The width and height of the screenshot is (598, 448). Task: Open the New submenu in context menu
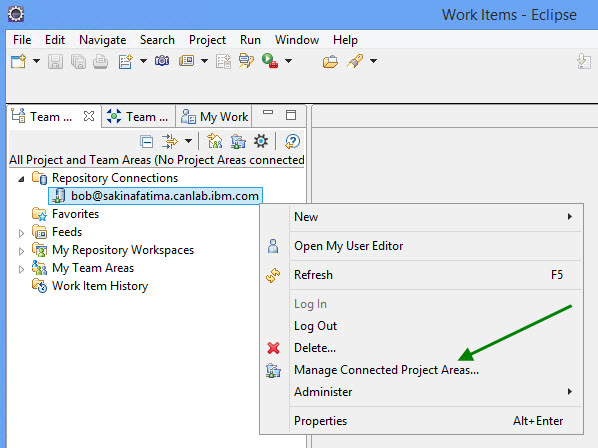(422, 217)
